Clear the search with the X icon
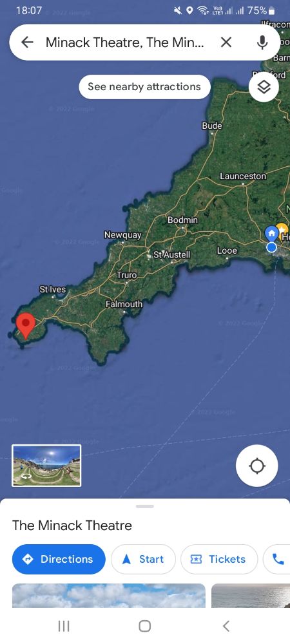290x644 pixels. (x=226, y=42)
